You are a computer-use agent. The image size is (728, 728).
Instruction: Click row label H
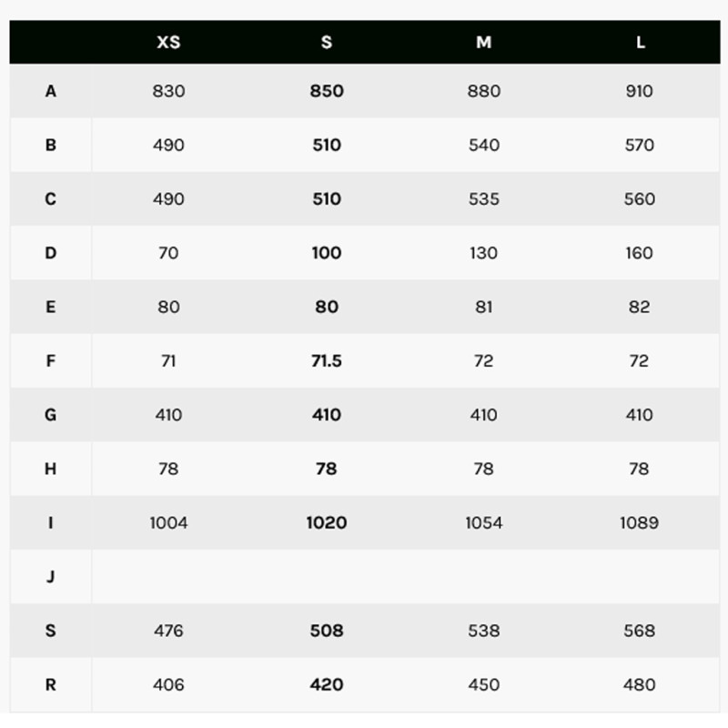[x=51, y=469]
